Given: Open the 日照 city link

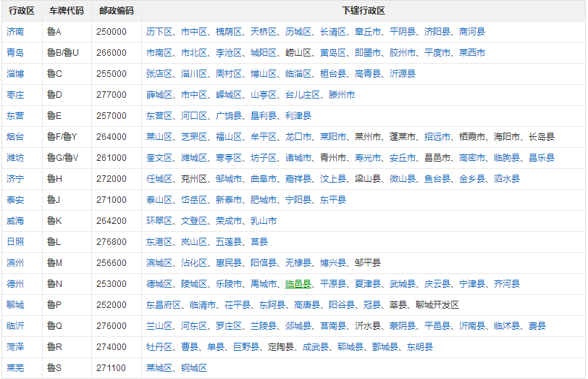Looking at the screenshot, I should tap(15, 242).
